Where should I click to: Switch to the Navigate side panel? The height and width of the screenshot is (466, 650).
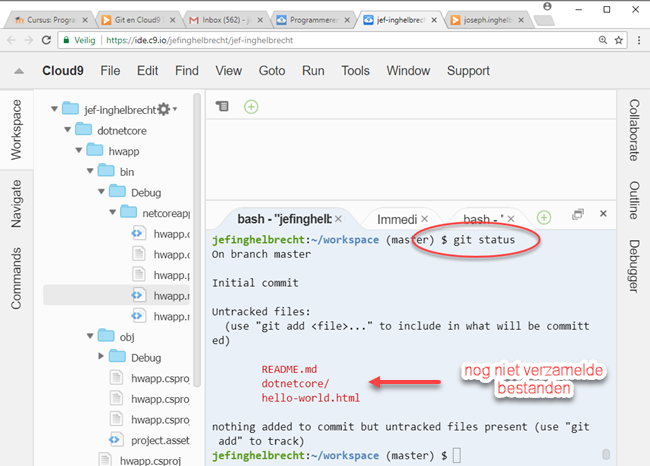coord(16,204)
